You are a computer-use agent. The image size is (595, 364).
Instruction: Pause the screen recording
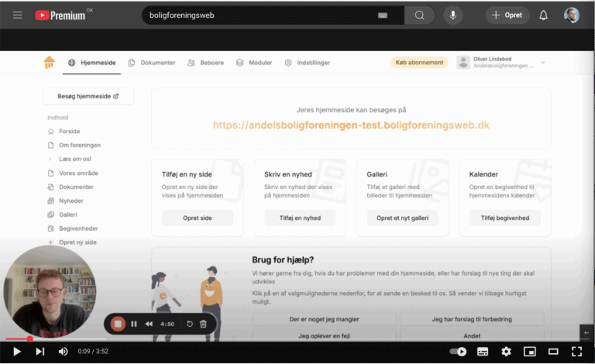[133, 324]
